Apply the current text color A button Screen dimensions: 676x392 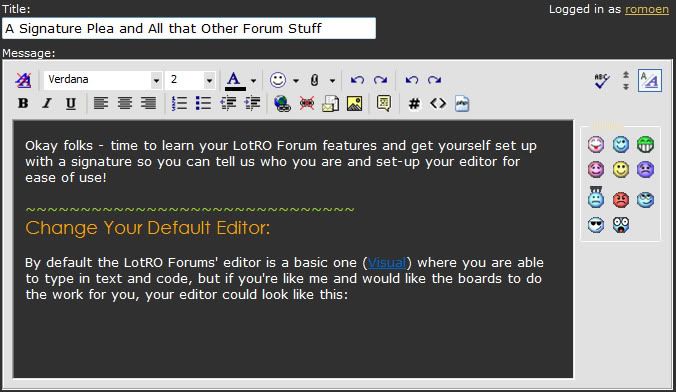(x=234, y=80)
